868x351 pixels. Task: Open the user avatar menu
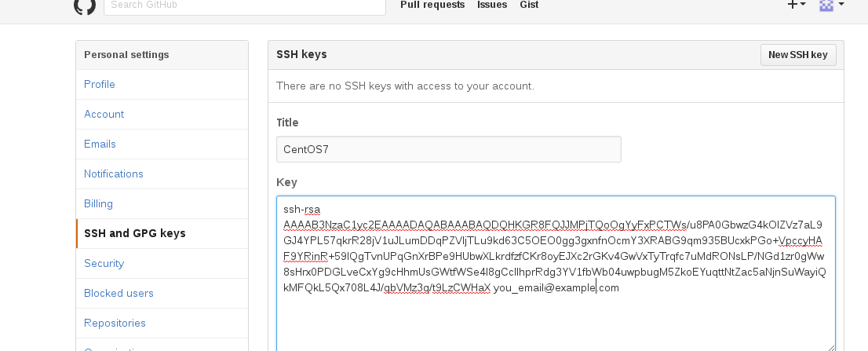coord(831,5)
